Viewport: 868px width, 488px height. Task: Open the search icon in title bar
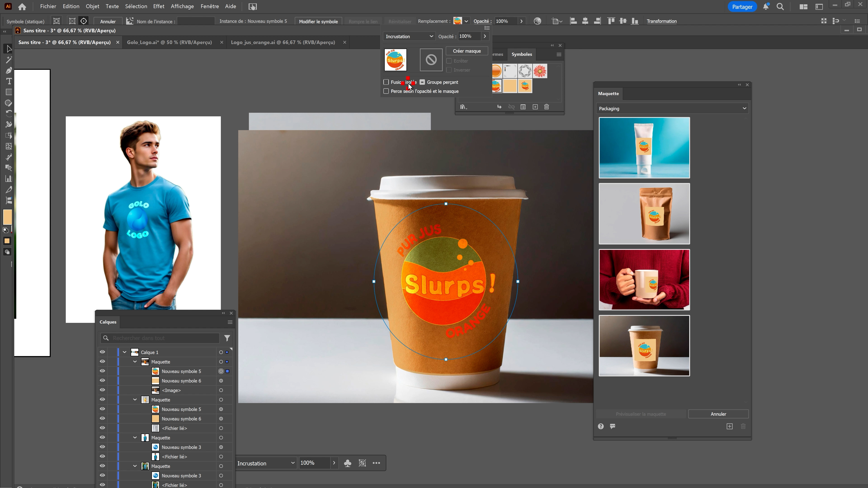[x=780, y=7]
